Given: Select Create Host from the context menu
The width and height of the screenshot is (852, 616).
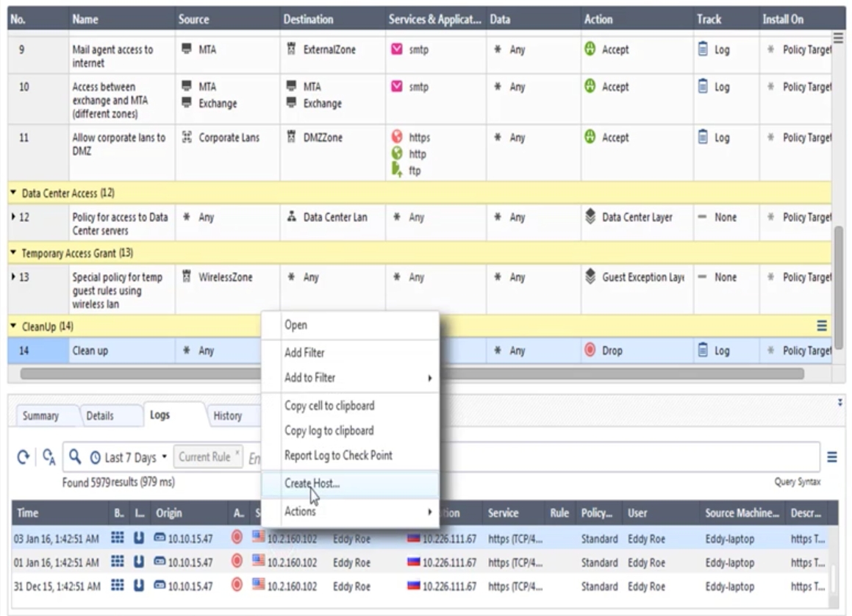Looking at the screenshot, I should point(312,483).
